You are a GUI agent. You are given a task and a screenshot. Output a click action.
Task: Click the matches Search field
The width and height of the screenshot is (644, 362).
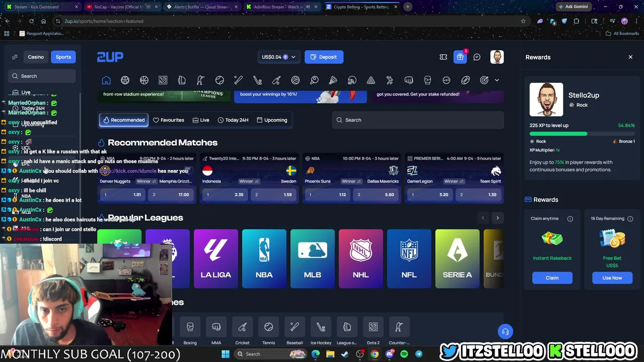click(x=418, y=120)
